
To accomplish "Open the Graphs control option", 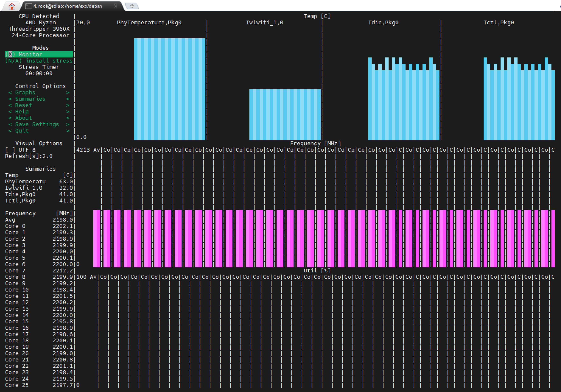I will point(39,93).
